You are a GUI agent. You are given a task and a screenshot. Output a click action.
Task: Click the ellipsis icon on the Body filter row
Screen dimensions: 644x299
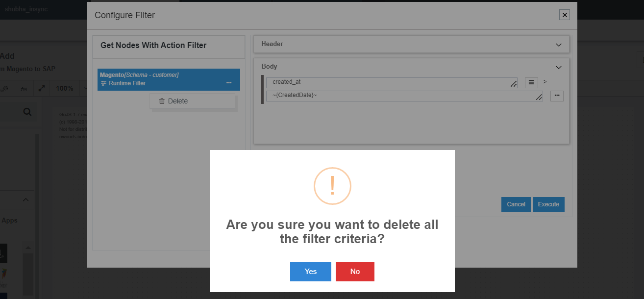[557, 96]
